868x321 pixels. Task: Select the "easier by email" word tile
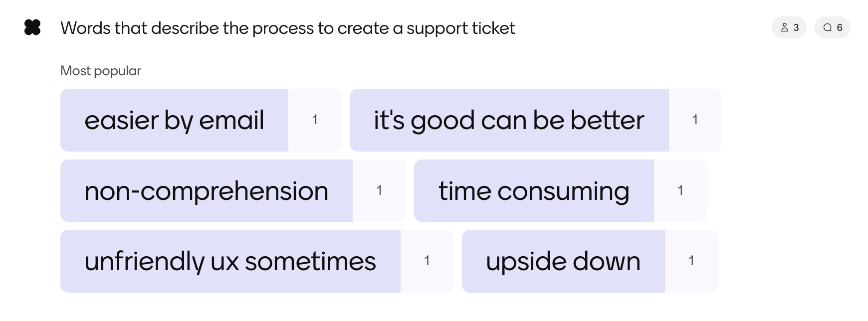click(174, 120)
